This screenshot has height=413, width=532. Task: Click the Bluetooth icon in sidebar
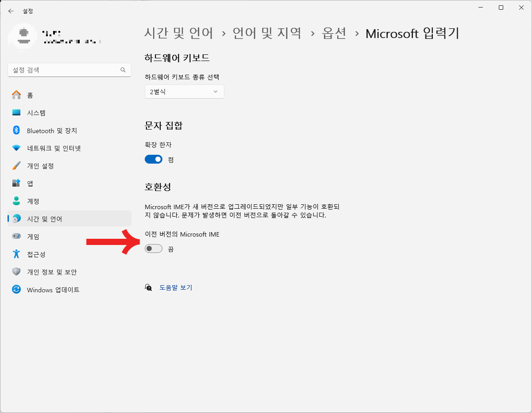(16, 130)
